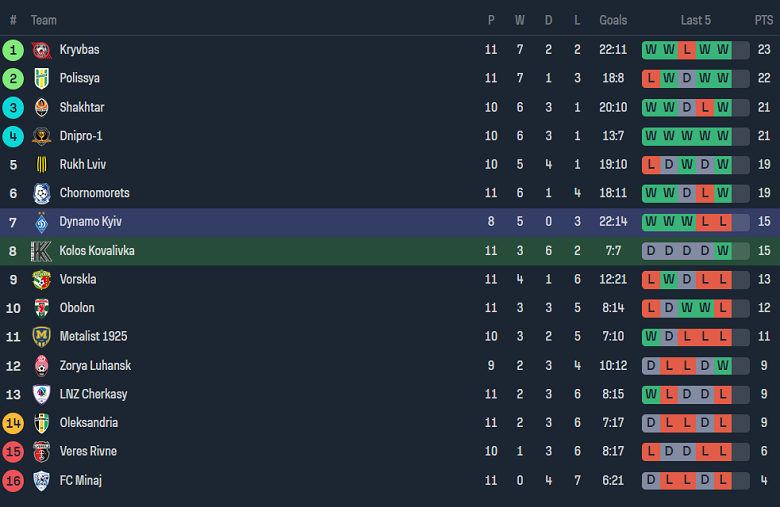Click the red position 16 badge
The width and height of the screenshot is (780, 507).
coord(13,480)
